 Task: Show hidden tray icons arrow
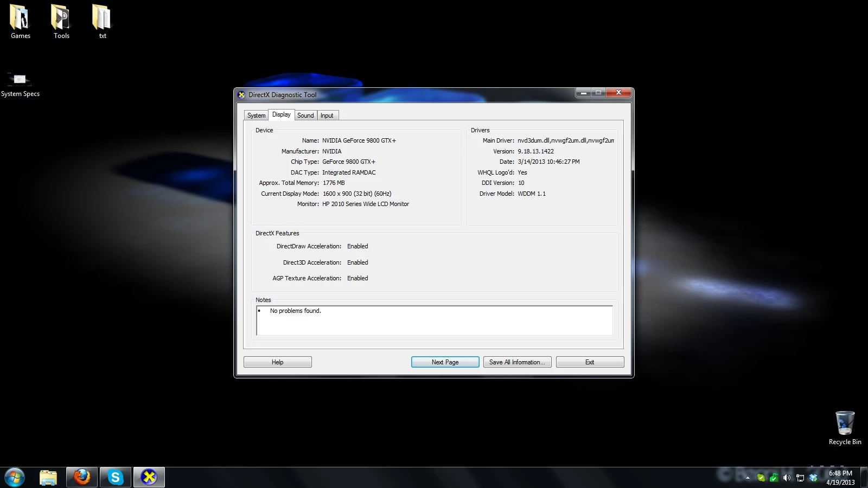pyautogui.click(x=748, y=478)
